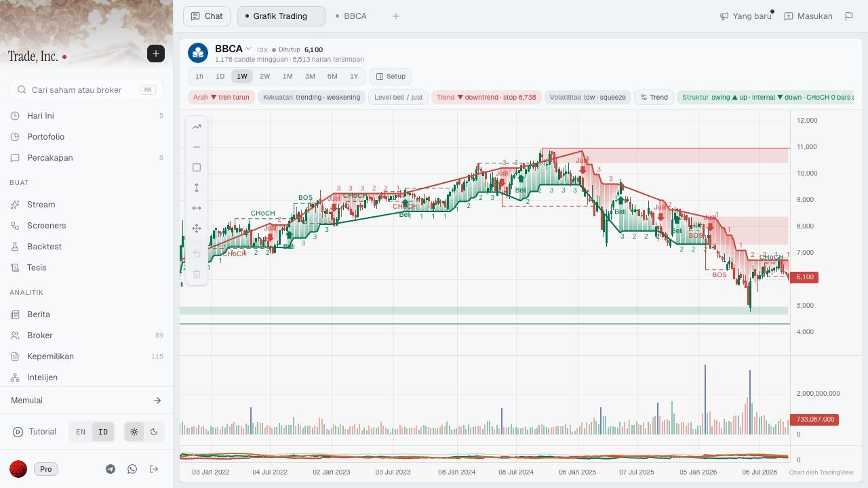
Task: Add a new tab with plus icon
Action: coord(396,16)
